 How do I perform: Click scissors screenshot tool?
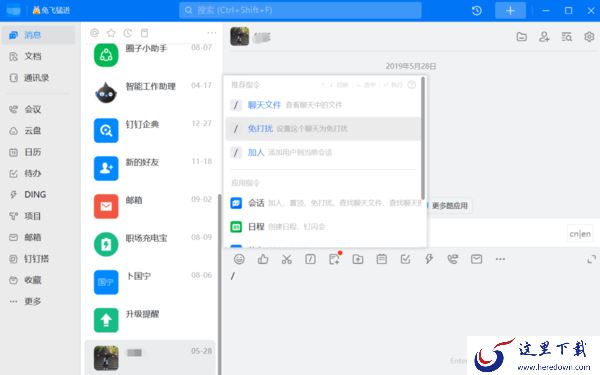287,259
